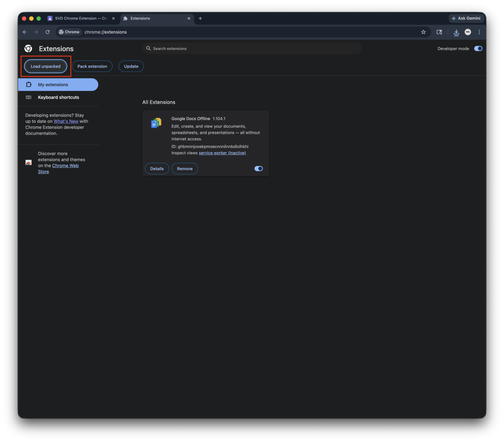The height and width of the screenshot is (442, 504).
Task: Disable Google Docs Offline extension toggle
Action: click(x=259, y=169)
